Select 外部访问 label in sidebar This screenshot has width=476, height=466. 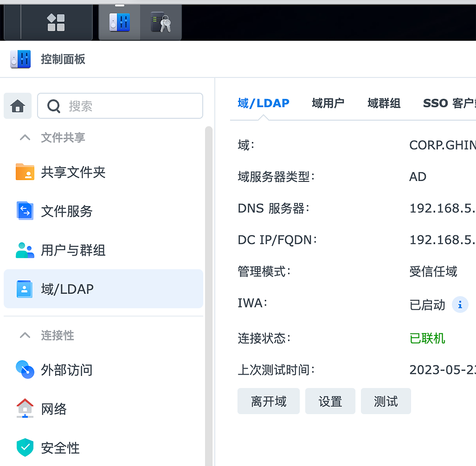coord(66,370)
